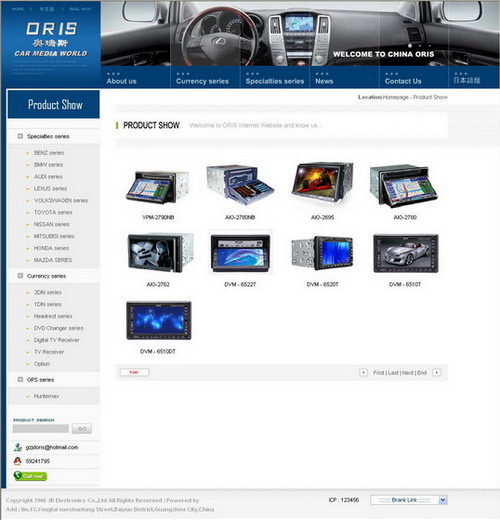The image size is (500, 520).
Task: Click the green Call me! phone badge
Action: [30, 476]
